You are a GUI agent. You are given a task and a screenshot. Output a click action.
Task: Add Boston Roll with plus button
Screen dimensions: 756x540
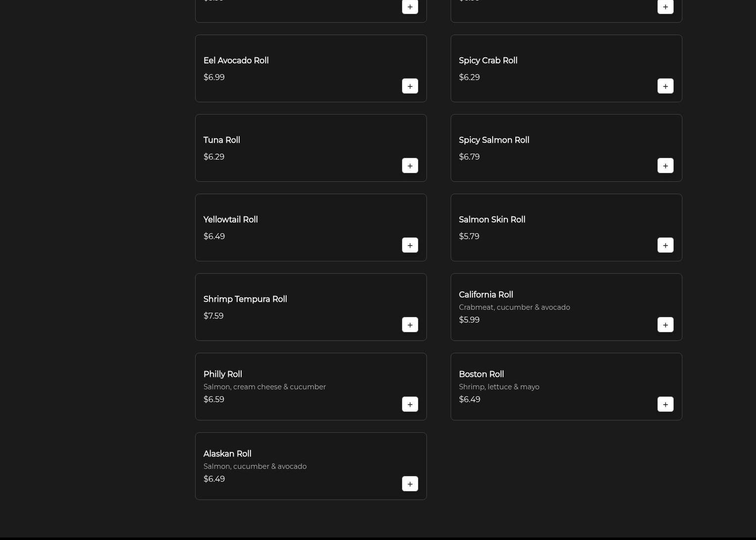pyautogui.click(x=665, y=404)
